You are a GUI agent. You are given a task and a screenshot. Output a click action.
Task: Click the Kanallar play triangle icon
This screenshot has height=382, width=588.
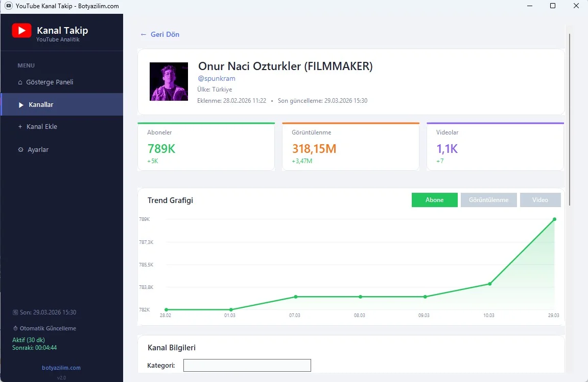click(x=21, y=105)
